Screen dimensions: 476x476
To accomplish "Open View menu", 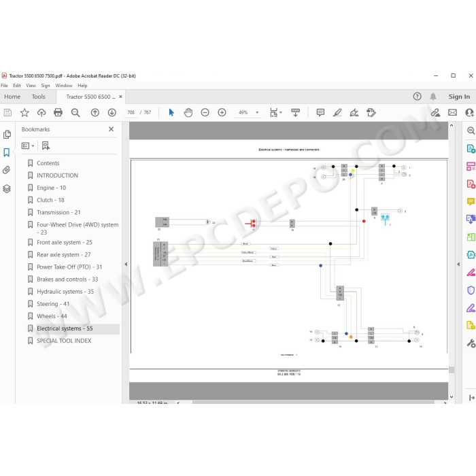I will [x=31, y=86].
